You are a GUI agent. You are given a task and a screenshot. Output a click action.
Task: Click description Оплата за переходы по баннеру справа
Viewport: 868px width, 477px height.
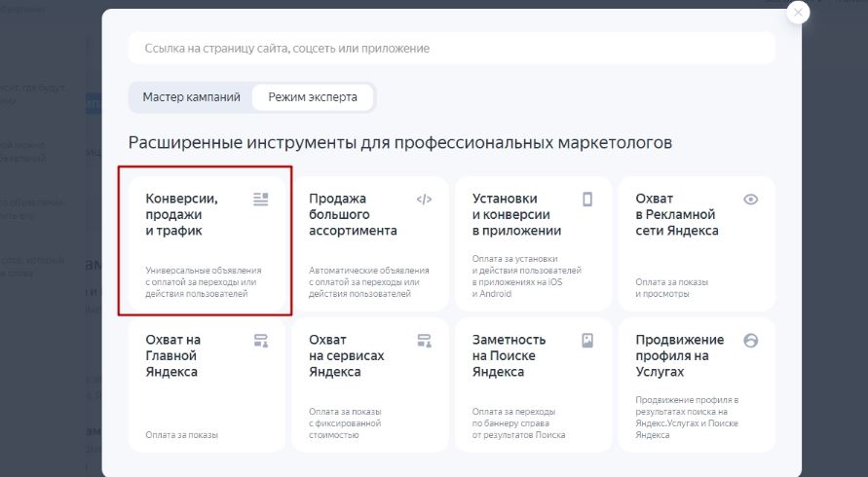(x=518, y=423)
